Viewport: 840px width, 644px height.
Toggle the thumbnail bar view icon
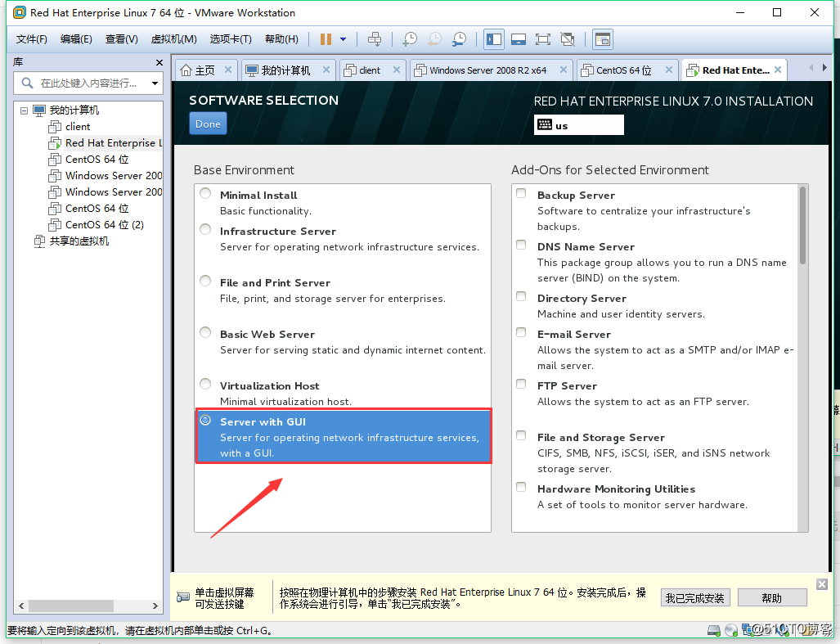[x=518, y=39]
